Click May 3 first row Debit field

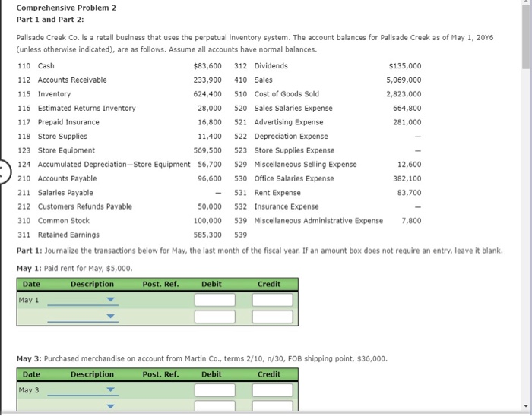[215, 390]
